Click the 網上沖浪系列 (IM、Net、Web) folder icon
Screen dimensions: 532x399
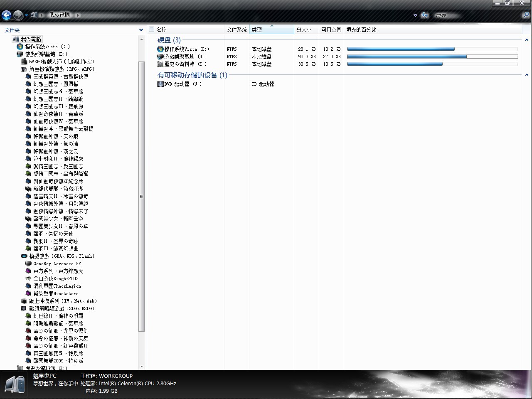coord(24,301)
